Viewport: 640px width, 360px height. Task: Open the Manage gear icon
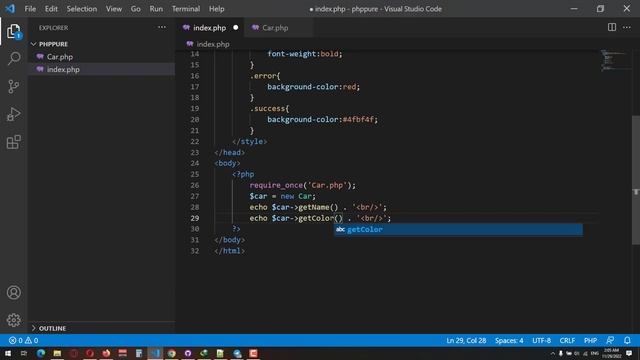click(13, 320)
